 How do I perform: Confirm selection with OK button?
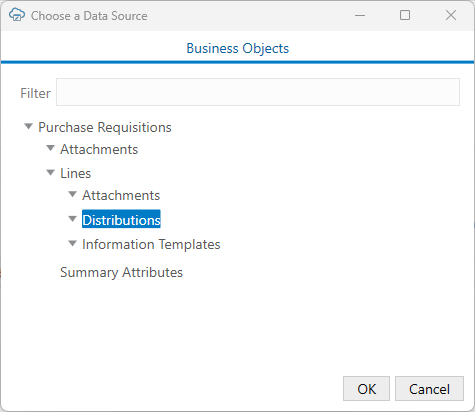coord(366,389)
